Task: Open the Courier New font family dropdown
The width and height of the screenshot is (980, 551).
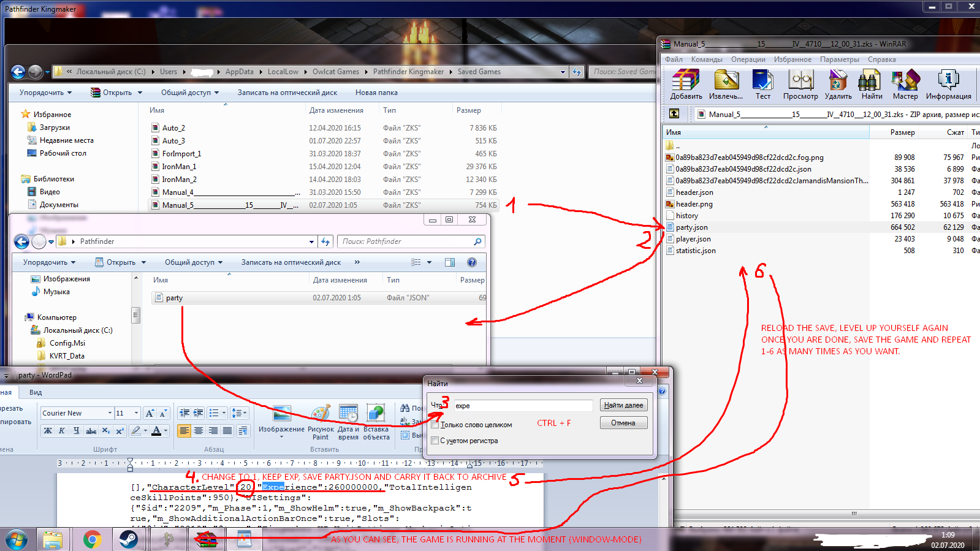Action: [110, 413]
